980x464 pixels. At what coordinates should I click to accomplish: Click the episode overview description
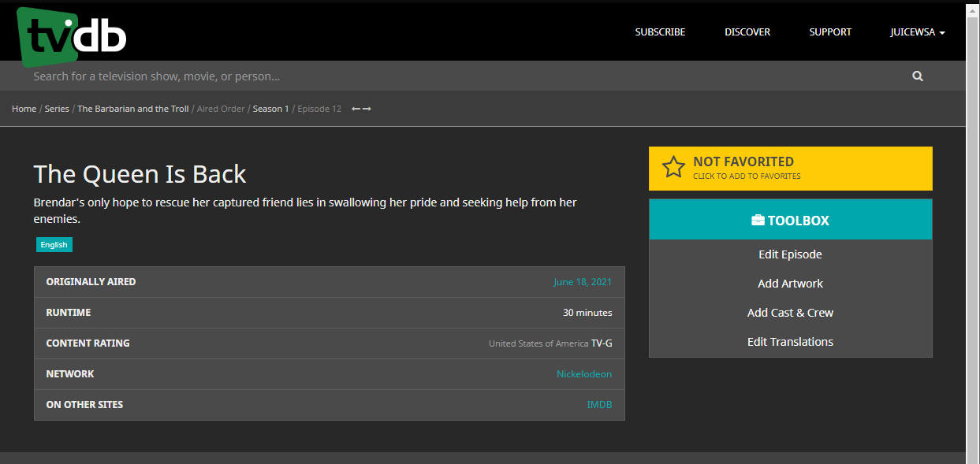pyautogui.click(x=305, y=210)
